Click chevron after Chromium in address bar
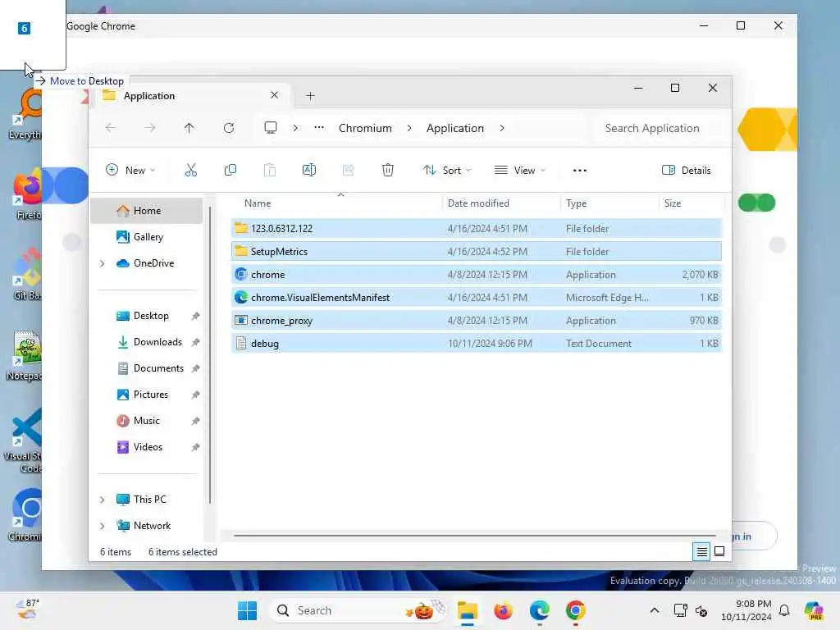840x630 pixels. click(409, 128)
